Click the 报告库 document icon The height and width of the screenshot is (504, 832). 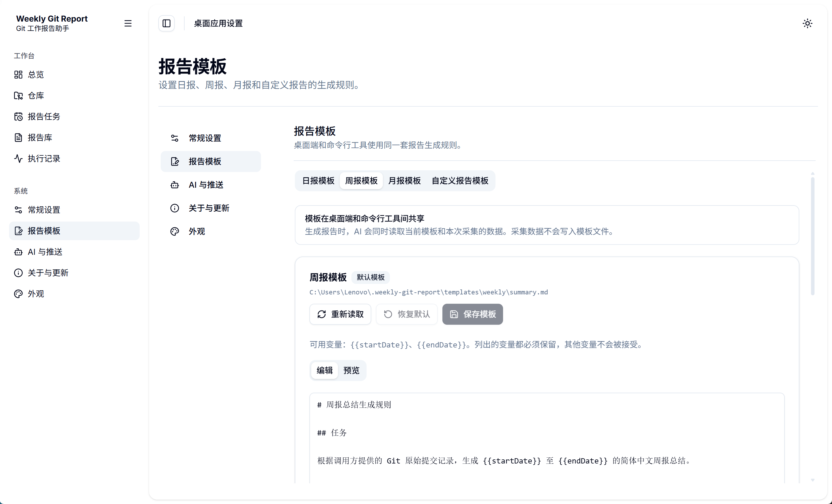point(18,137)
